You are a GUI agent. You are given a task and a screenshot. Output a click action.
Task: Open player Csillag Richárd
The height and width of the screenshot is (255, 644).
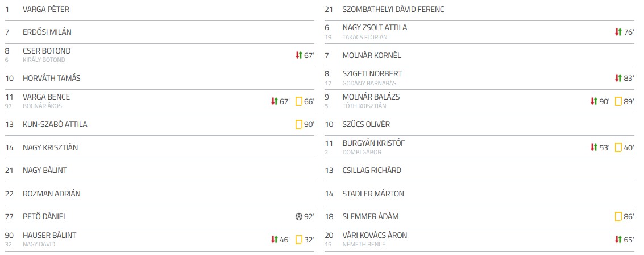(371, 170)
